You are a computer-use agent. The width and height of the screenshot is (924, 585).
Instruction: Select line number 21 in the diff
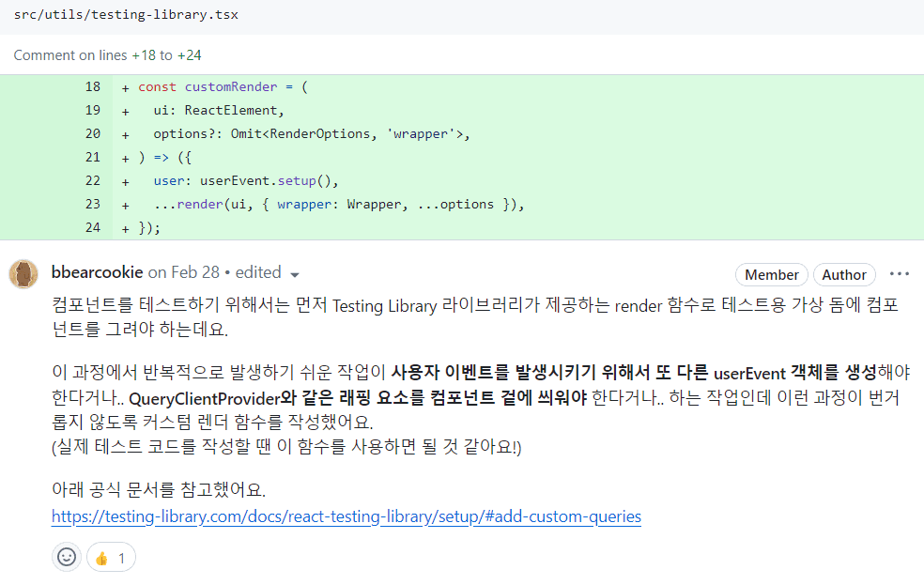(x=92, y=157)
